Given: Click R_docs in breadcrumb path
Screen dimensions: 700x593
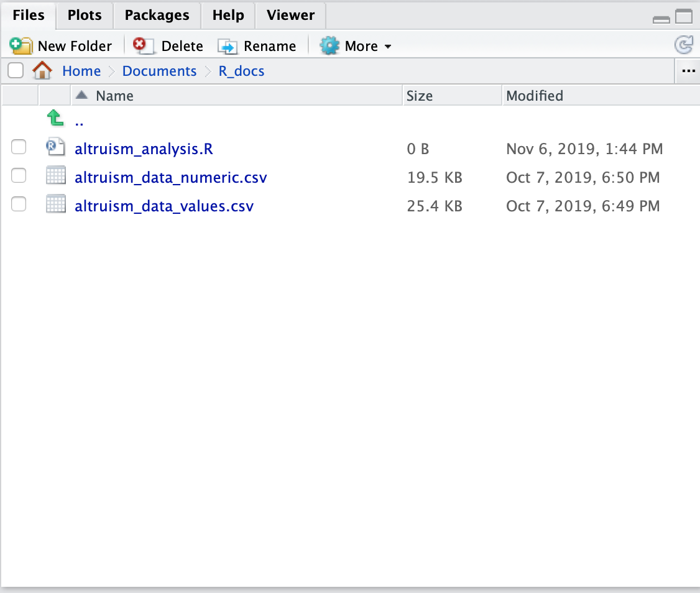Looking at the screenshot, I should [241, 71].
